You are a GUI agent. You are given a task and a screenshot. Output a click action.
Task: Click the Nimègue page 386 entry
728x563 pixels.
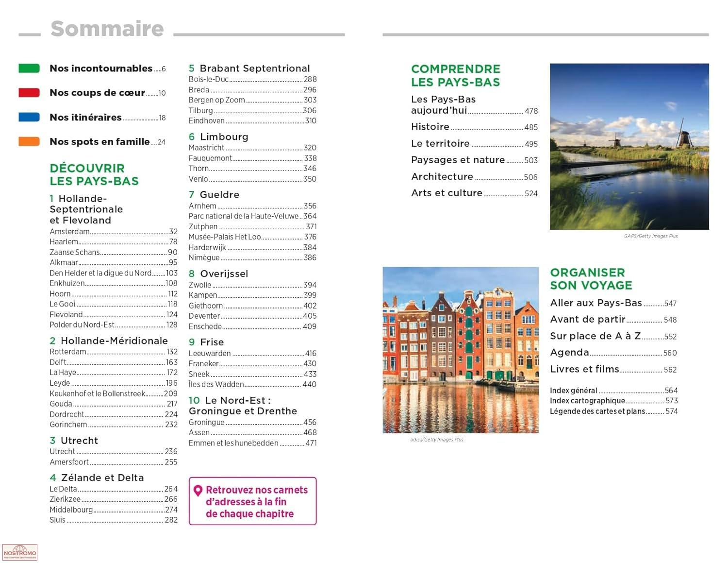(x=253, y=258)
